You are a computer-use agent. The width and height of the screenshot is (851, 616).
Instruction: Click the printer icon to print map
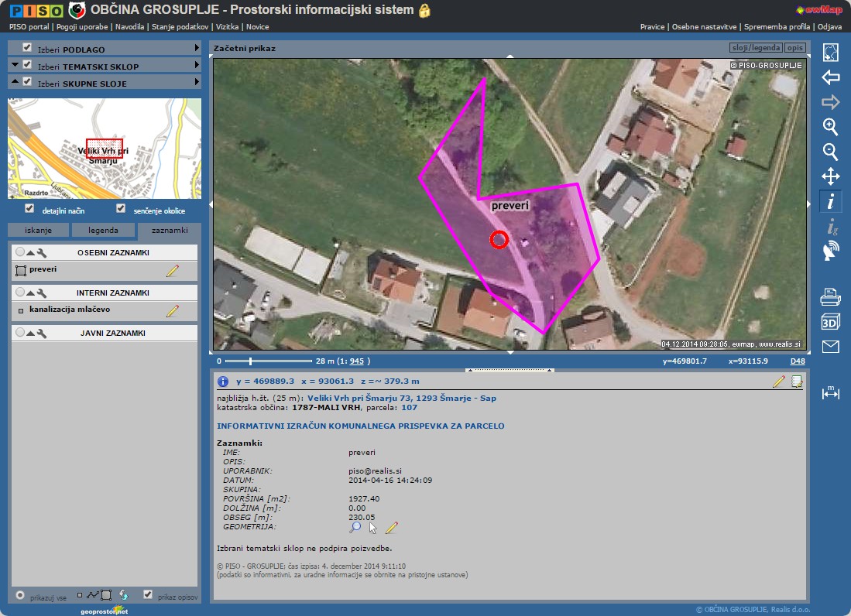click(830, 296)
